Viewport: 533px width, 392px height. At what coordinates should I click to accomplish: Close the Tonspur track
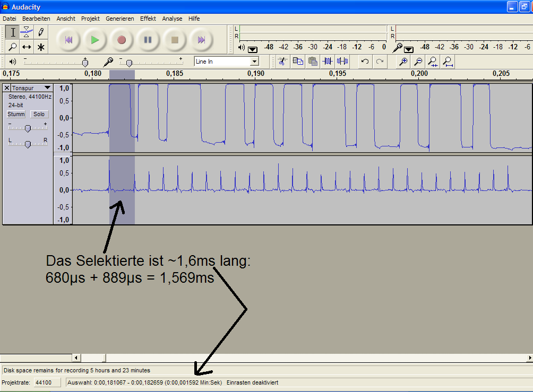7,88
